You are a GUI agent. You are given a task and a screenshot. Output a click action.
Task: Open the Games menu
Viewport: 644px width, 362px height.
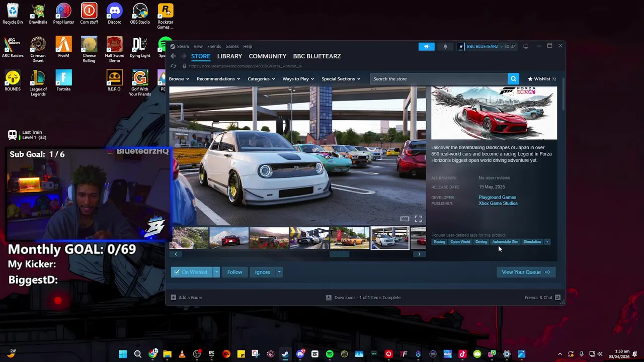pyautogui.click(x=232, y=46)
